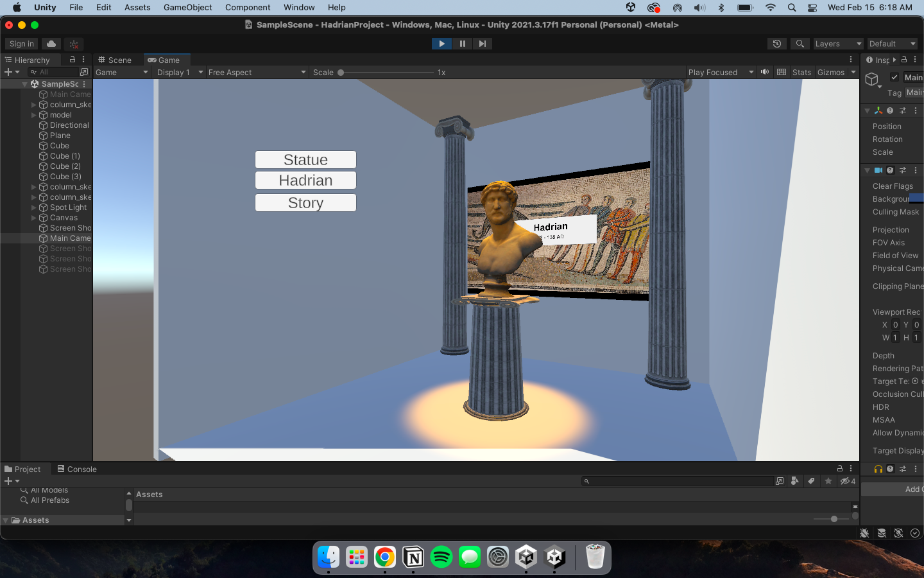This screenshot has width=924, height=578.
Task: Select the Project tab
Action: click(x=22, y=469)
